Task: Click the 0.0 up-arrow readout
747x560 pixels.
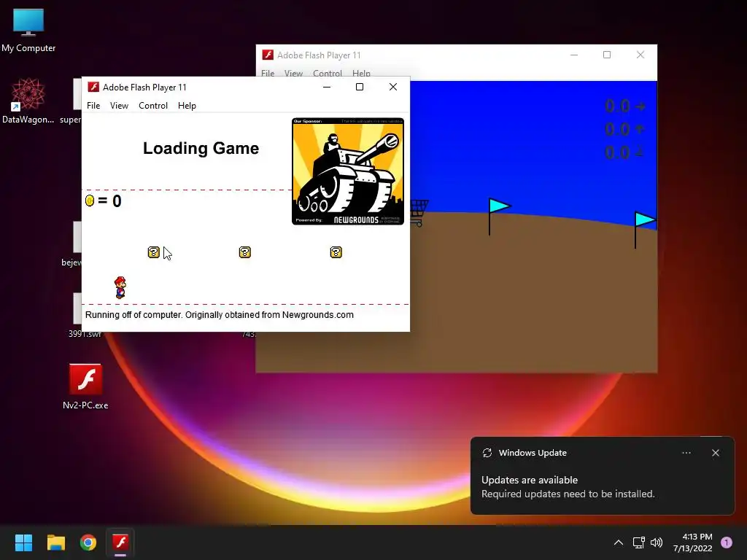Action: (625, 129)
